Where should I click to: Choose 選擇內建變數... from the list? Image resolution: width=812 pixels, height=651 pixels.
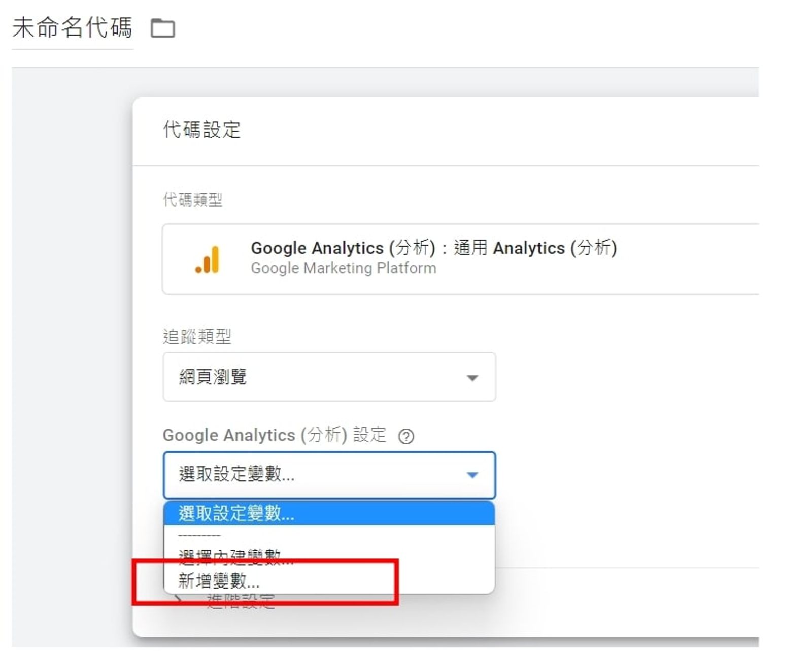coord(329,558)
